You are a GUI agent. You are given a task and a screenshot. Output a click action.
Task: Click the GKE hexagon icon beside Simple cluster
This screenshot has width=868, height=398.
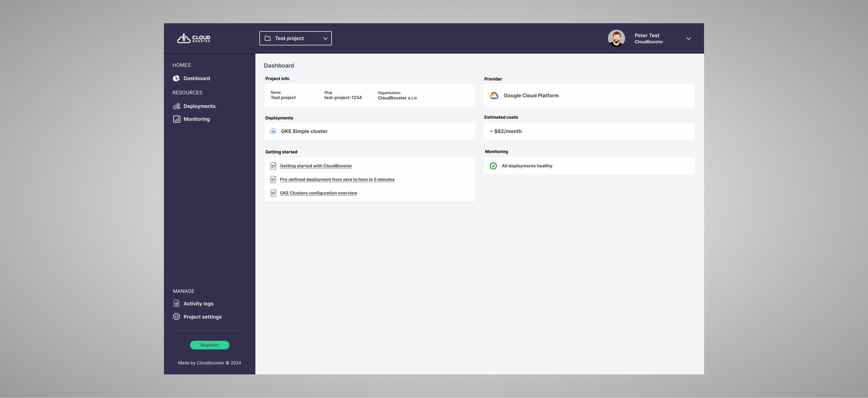273,131
